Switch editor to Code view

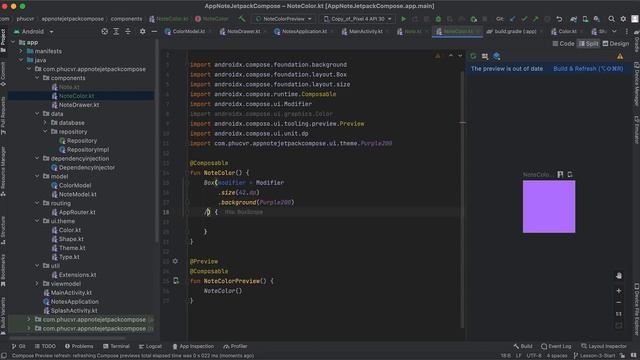(x=563, y=44)
